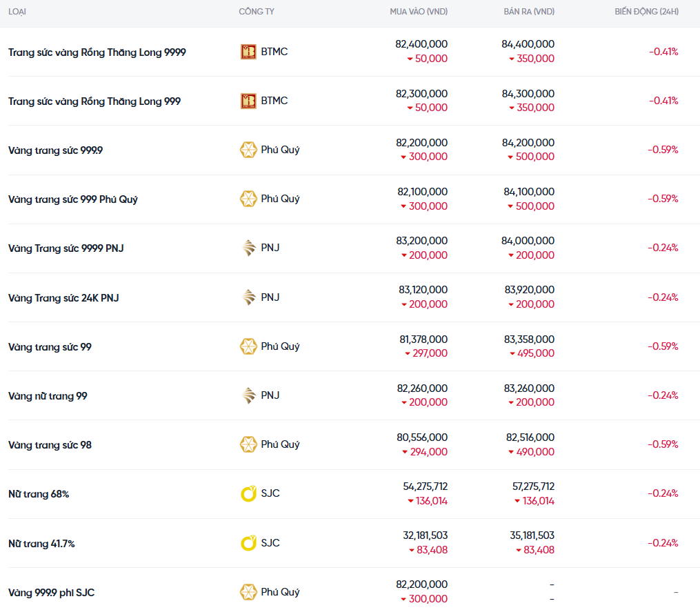Click the Nữ trang 68% product name

(x=39, y=494)
